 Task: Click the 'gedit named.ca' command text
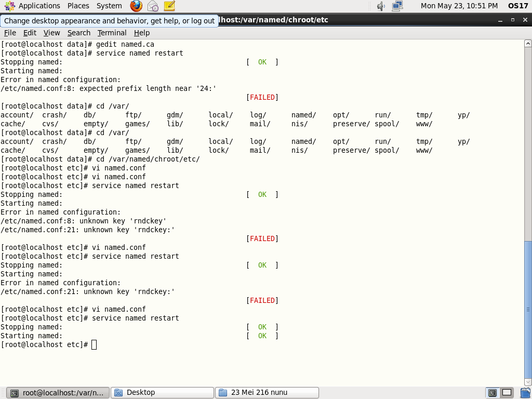pyautogui.click(x=125, y=45)
